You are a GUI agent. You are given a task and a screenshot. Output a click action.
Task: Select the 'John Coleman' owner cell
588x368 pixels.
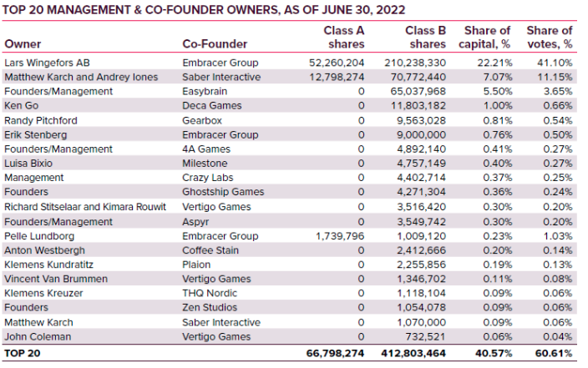tap(38, 336)
